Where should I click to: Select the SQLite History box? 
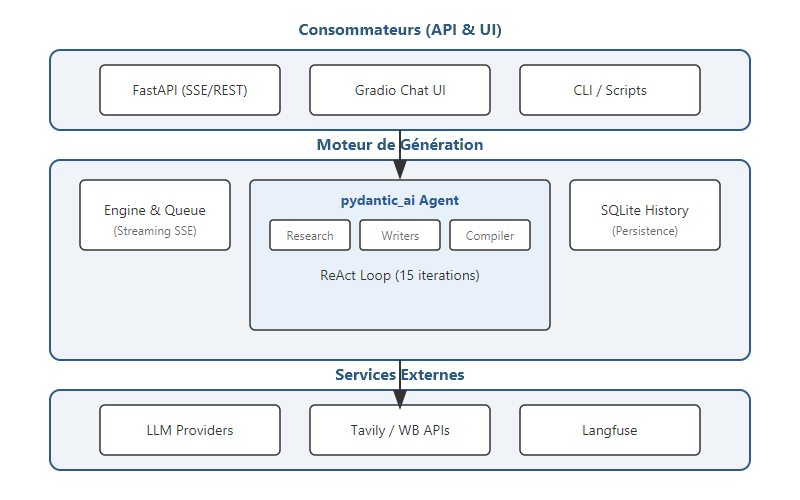pos(645,215)
